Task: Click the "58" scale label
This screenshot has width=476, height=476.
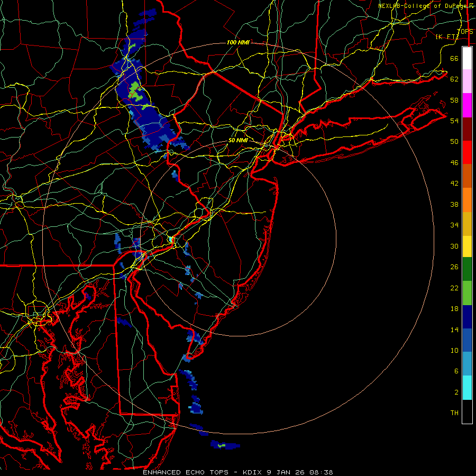Action: [454, 100]
